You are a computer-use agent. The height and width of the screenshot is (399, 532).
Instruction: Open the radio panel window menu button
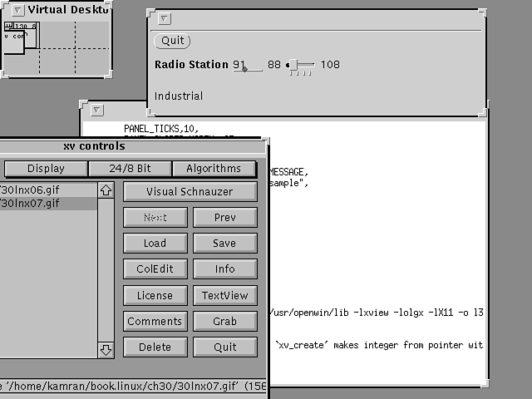coord(165,18)
